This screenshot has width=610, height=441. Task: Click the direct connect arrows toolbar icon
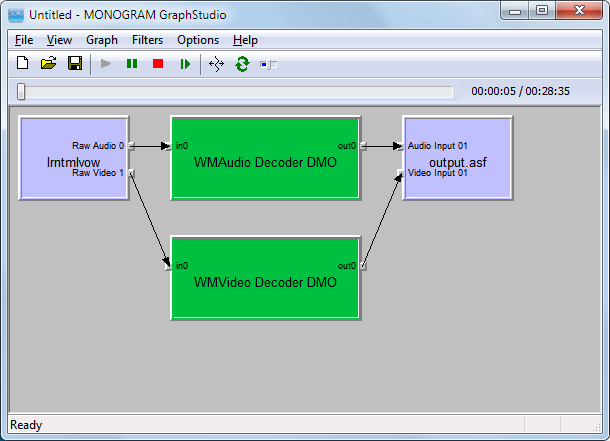[x=216, y=64]
